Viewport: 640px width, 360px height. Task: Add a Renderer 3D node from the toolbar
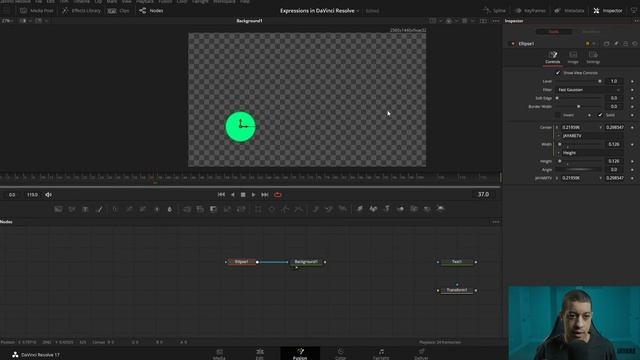coord(440,209)
